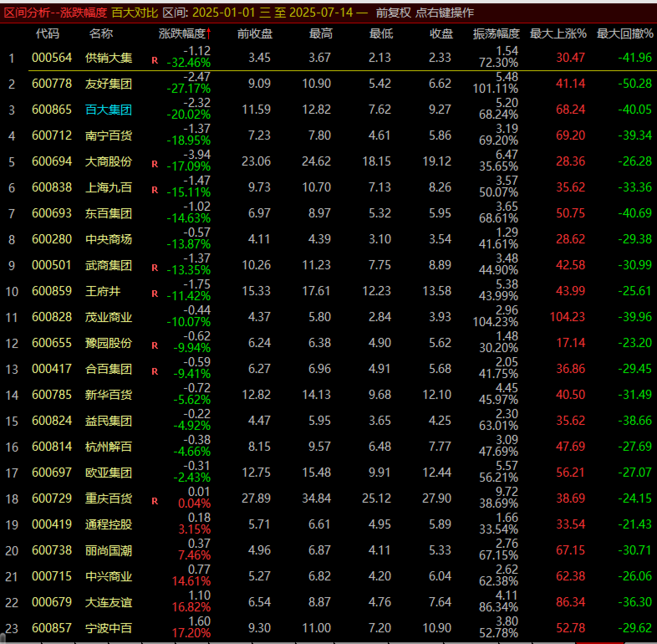Select stock code 600824
Viewport: 657px width, 644px height.
[x=52, y=421]
